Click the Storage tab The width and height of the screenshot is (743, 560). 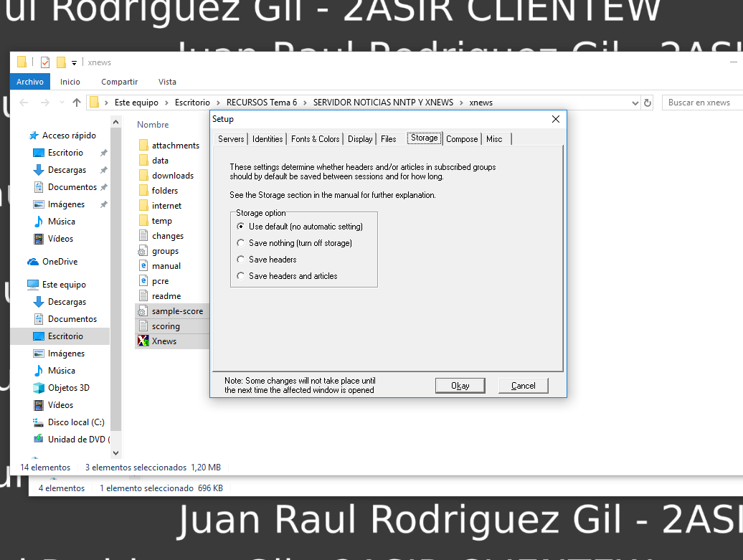(x=424, y=138)
